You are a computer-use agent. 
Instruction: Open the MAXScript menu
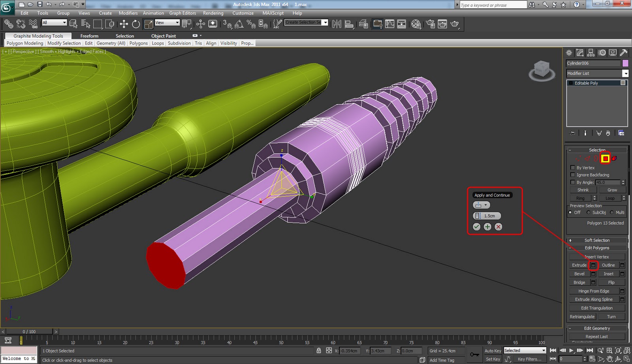pos(273,13)
